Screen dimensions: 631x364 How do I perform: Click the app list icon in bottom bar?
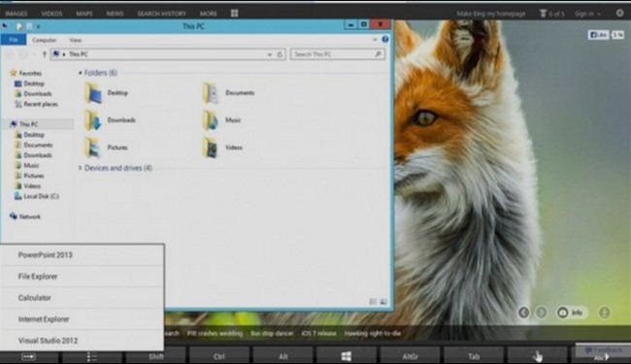pyautogui.click(x=91, y=357)
